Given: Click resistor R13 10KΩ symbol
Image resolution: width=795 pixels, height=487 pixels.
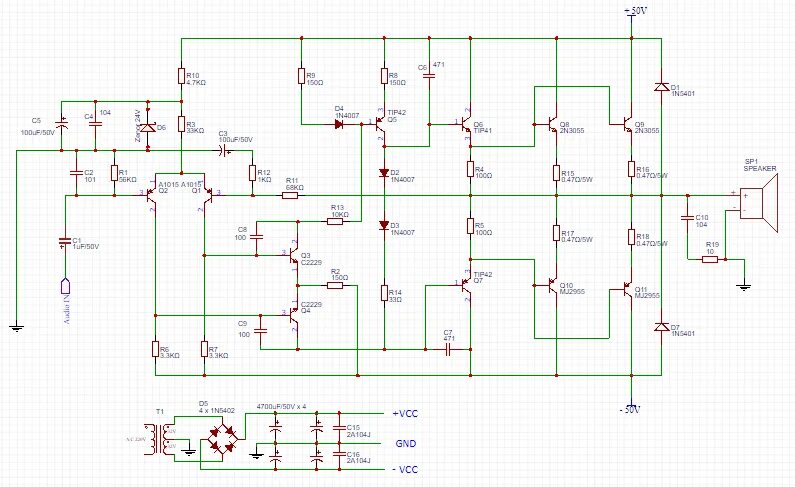Looking at the screenshot, I should pos(335,221).
